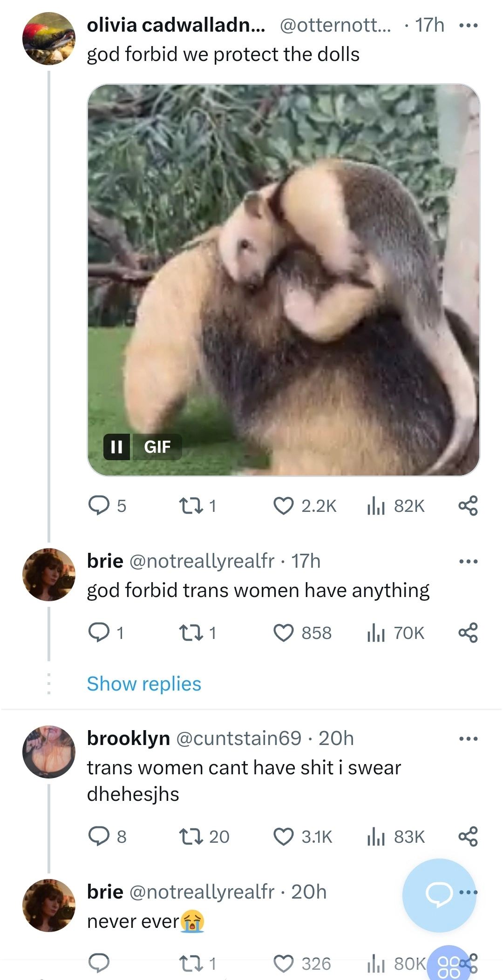This screenshot has width=503, height=980.
Task: Like brie's tweet with 858 likes
Action: tap(283, 633)
